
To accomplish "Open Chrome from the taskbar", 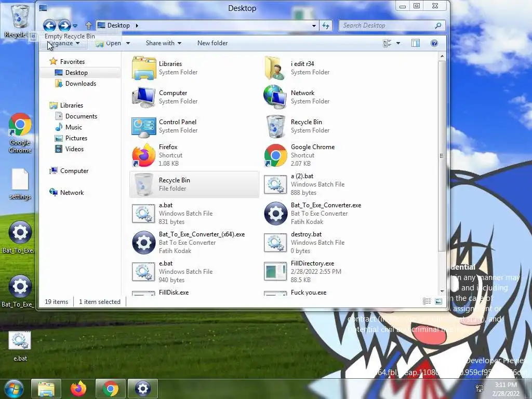I will click(x=111, y=389).
